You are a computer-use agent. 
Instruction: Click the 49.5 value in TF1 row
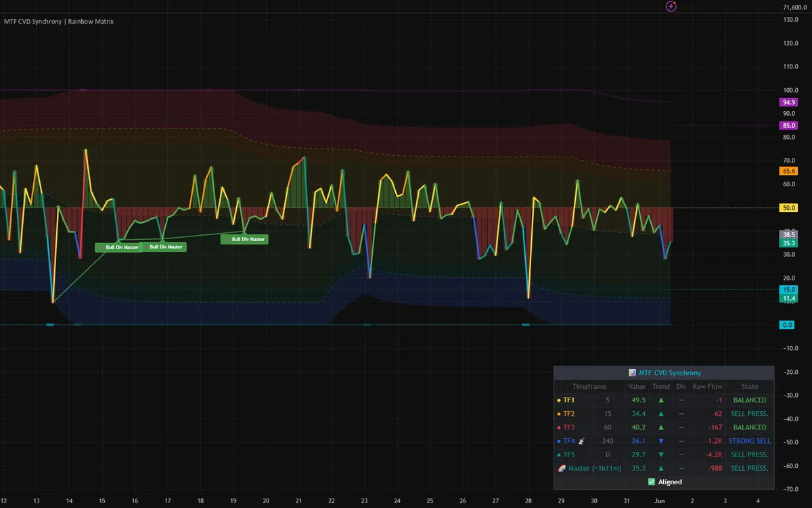coord(639,400)
